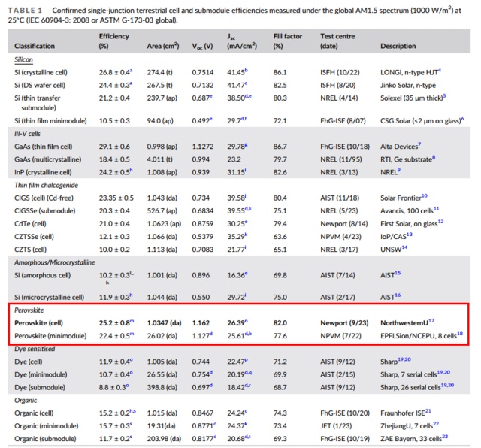Click reference 14 beside UNSW
This screenshot has height=448, width=481.
click(404, 246)
